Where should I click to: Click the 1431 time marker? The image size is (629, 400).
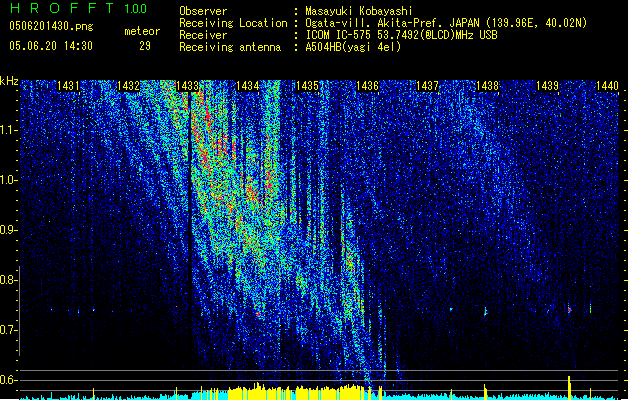pyautogui.click(x=68, y=86)
